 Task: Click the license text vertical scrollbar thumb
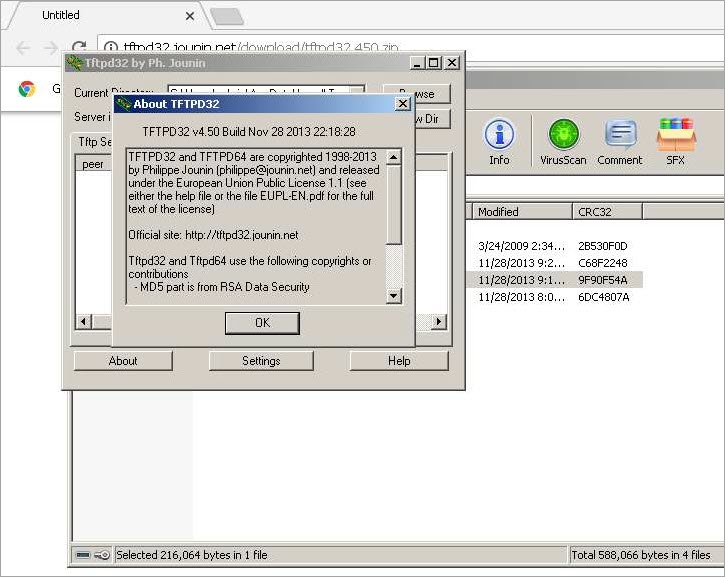click(393, 204)
